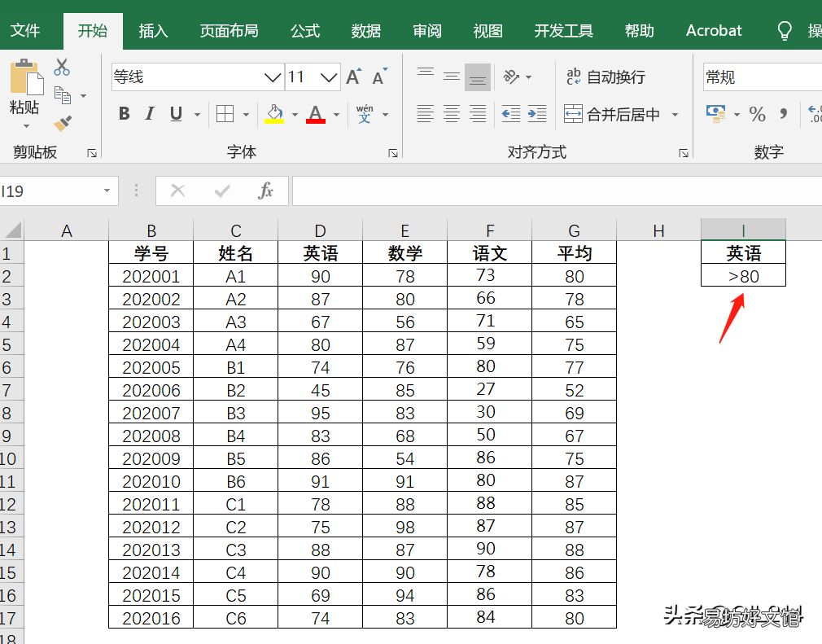Click accounting number format icon
The height and width of the screenshot is (644, 822).
tap(716, 113)
